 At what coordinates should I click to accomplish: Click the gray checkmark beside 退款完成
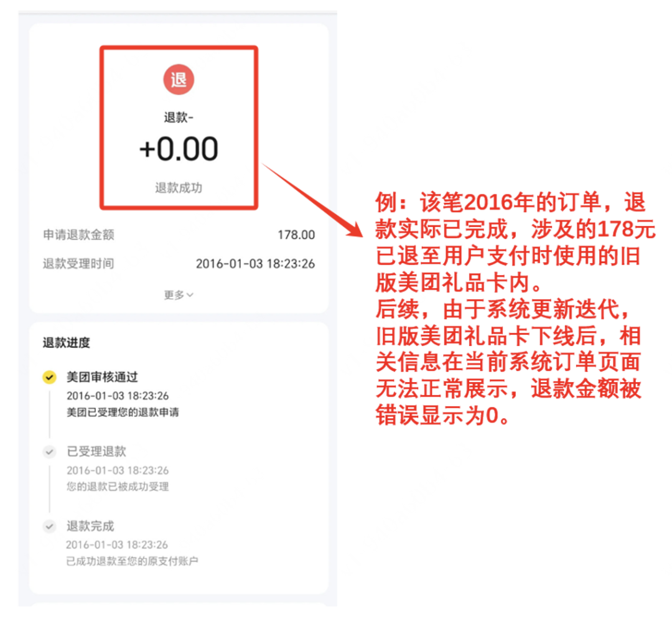49,526
